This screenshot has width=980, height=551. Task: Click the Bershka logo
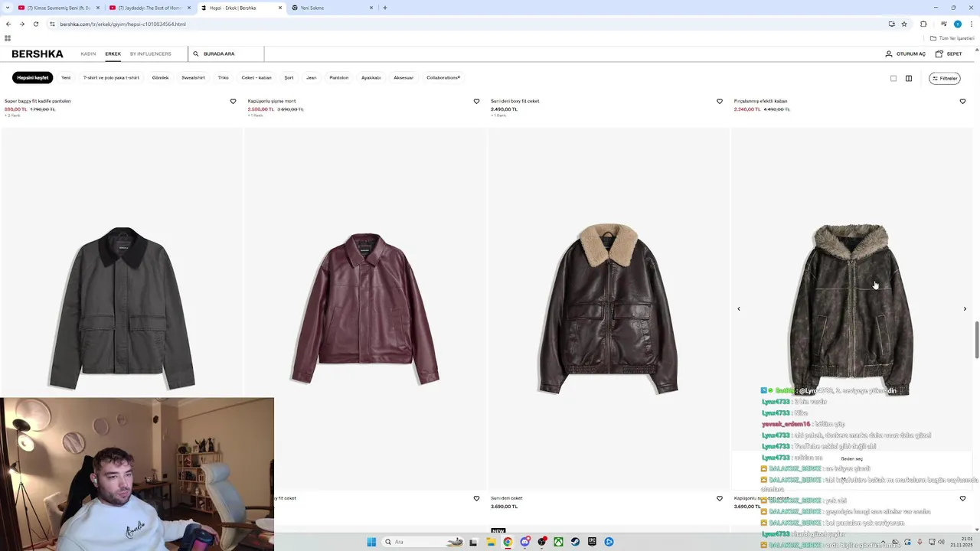coord(38,54)
